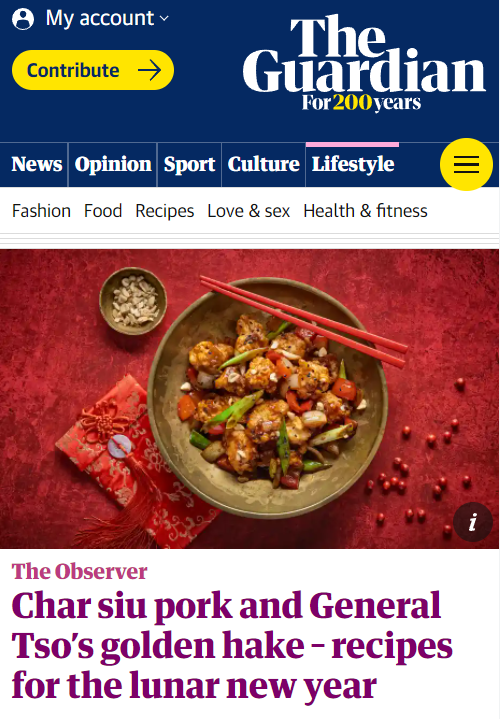This screenshot has width=500, height=719.
Task: Open the Fashion subsection link
Action: [41, 211]
